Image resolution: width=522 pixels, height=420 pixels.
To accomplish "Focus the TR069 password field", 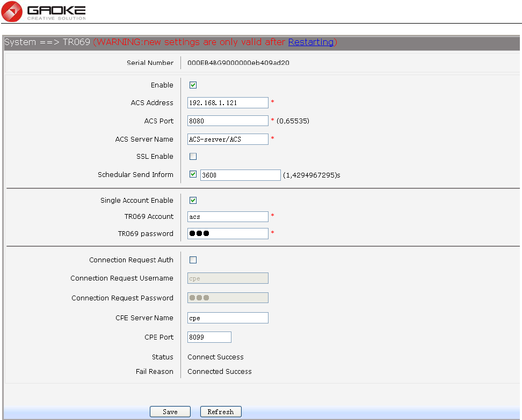I will (x=228, y=233).
